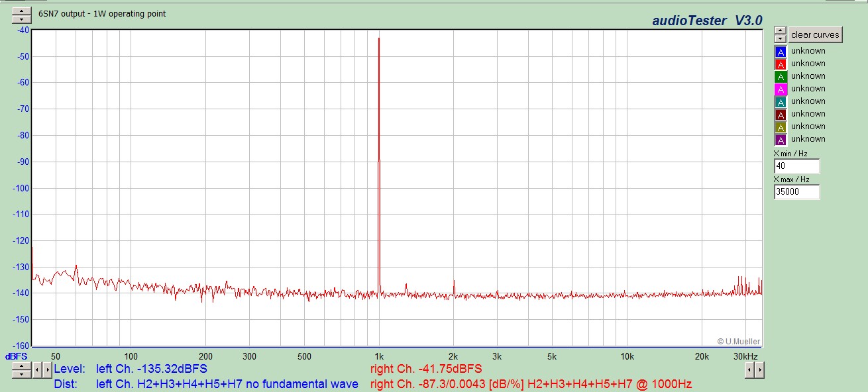The image size is (868, 392).
Task: Select the magenta curve A swatch
Action: click(x=781, y=89)
